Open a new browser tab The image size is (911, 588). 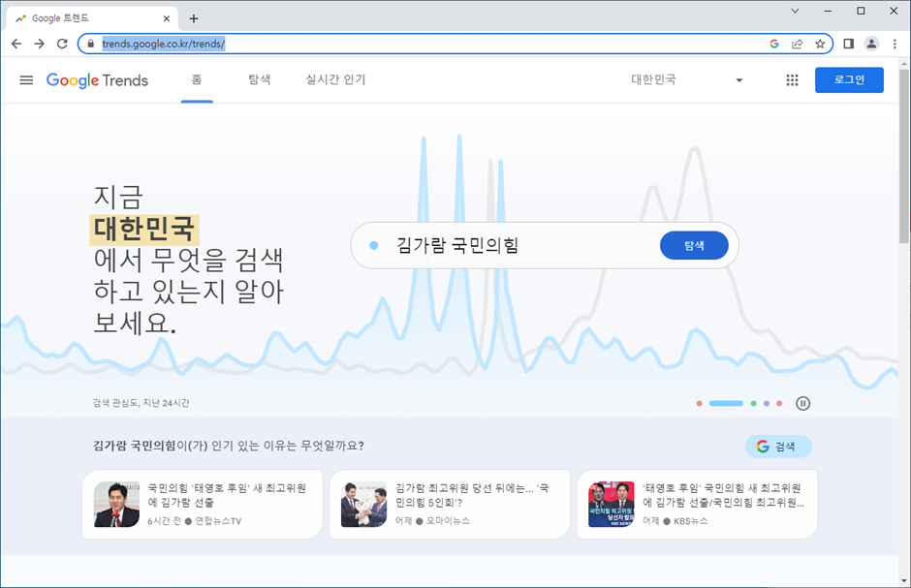pos(194,18)
